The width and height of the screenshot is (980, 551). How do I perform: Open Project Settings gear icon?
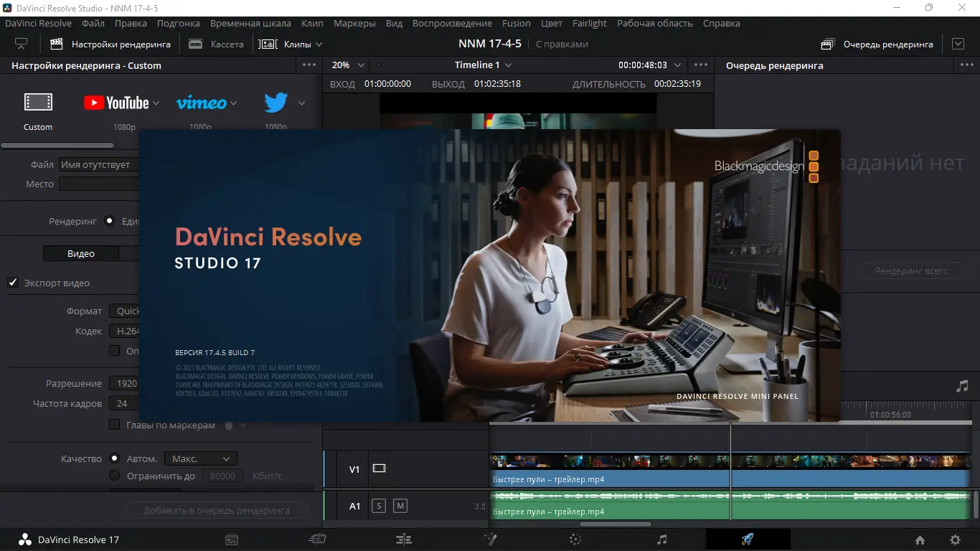pos(955,540)
